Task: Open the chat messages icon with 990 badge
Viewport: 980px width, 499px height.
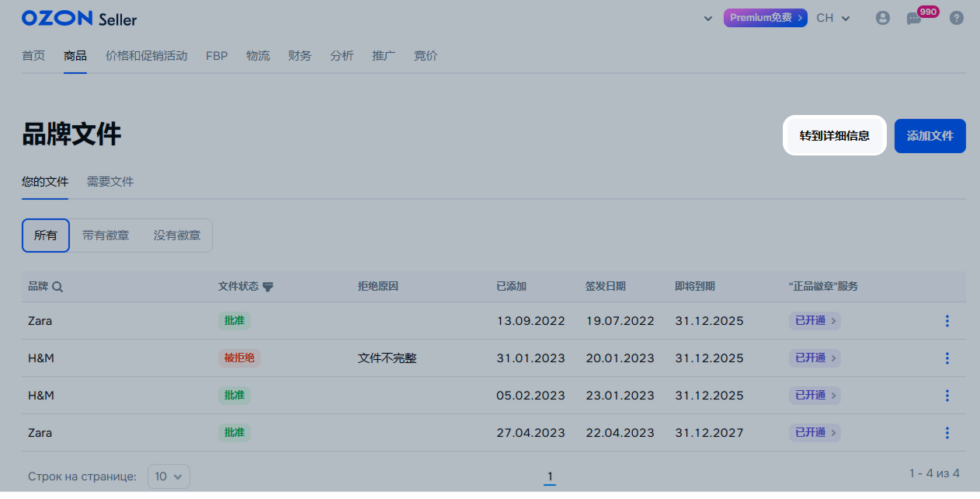Action: (x=914, y=18)
